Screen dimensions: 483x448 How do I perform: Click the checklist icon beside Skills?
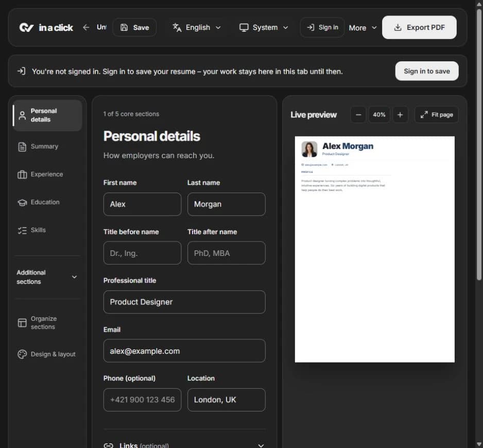22,230
